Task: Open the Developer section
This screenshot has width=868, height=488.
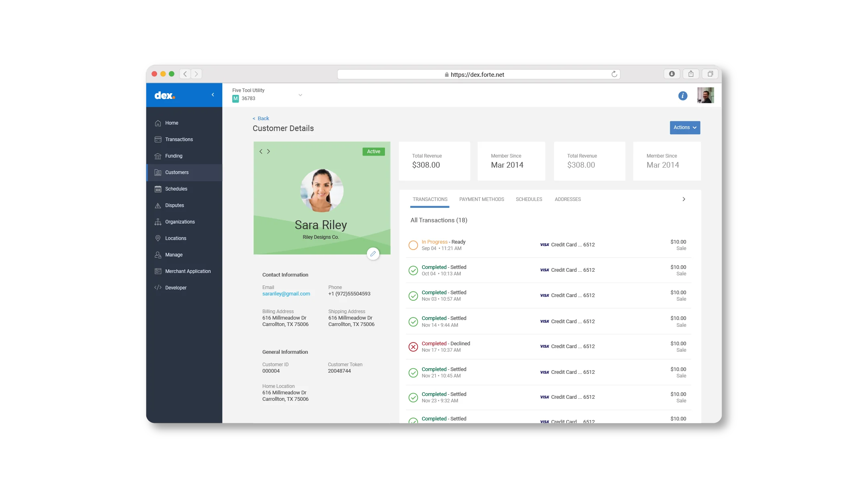Action: (176, 287)
